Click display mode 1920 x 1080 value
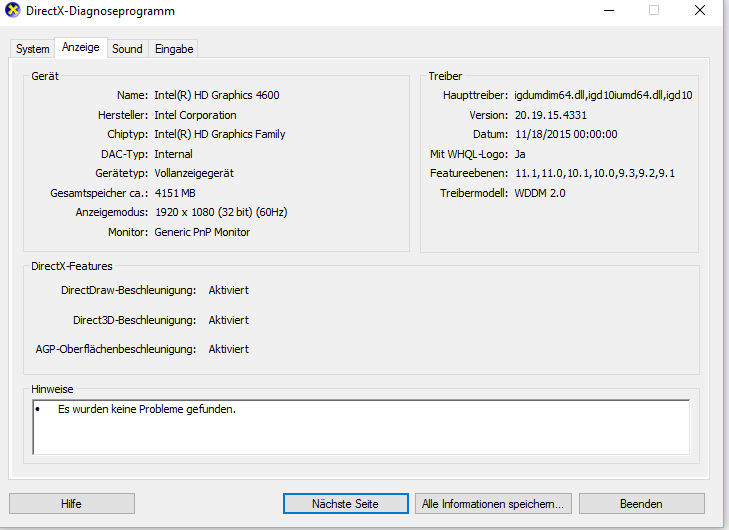 point(221,212)
